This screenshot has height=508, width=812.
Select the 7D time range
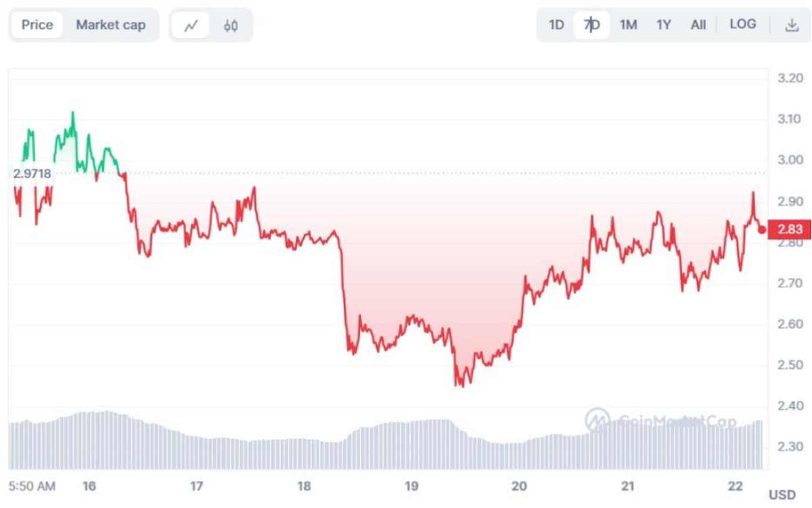592,25
